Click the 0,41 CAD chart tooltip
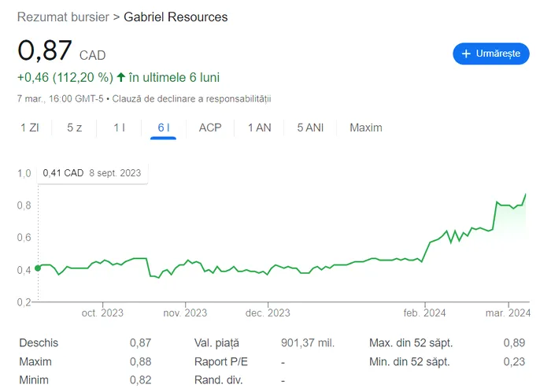 (x=92, y=173)
